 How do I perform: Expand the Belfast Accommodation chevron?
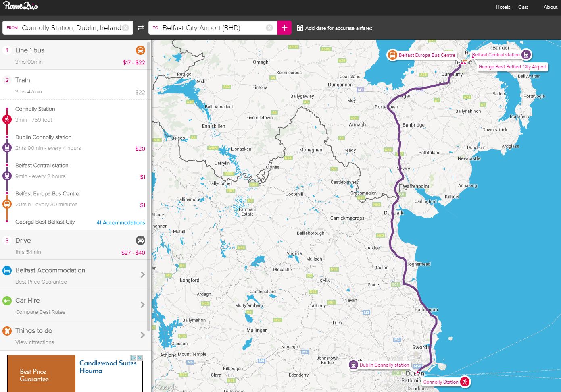pyautogui.click(x=142, y=275)
